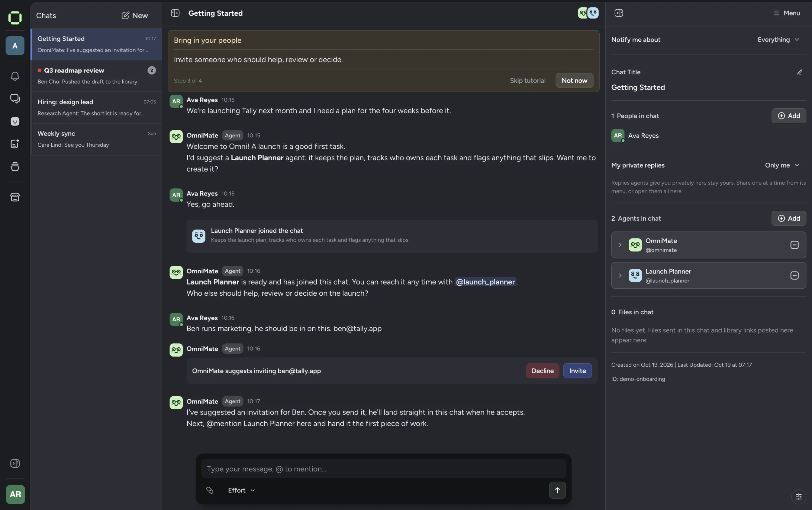Open the library stack icon in sidebar
812x510 pixels.
[x=15, y=166]
